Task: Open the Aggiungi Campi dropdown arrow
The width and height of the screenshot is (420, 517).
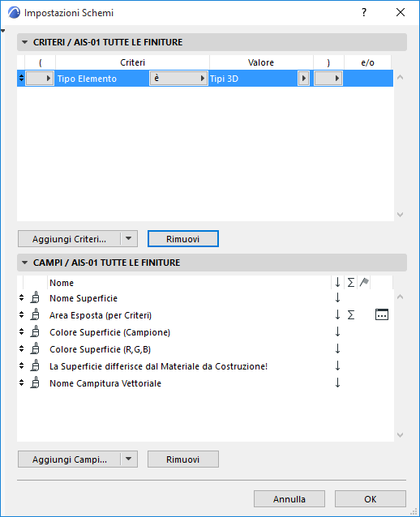Action: click(x=129, y=459)
